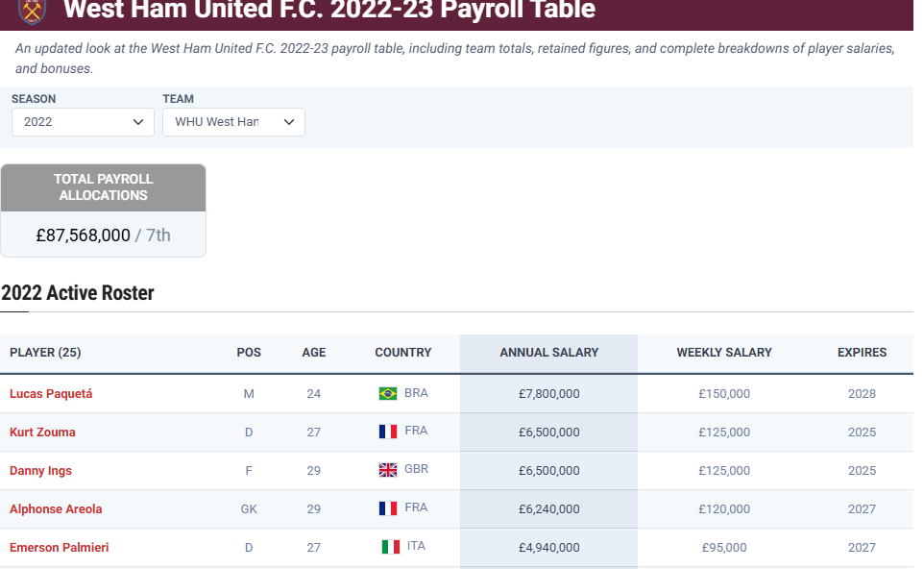
Task: Sort by Player (25) column header
Action: point(45,353)
